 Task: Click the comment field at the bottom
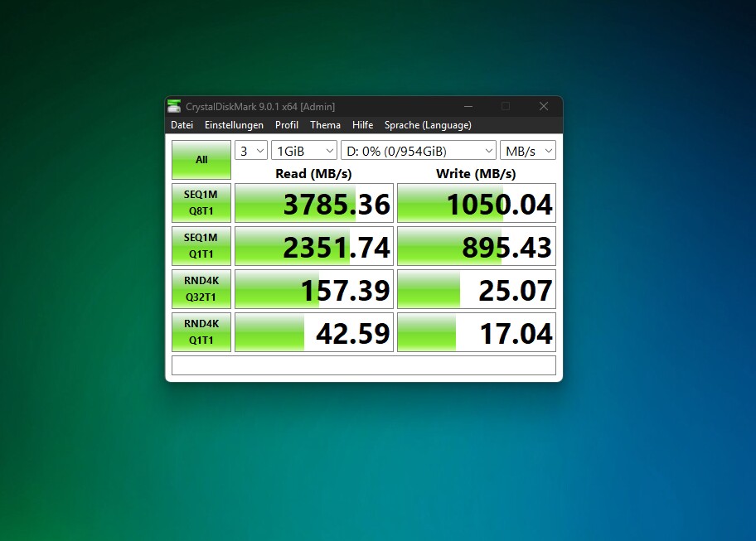click(x=363, y=365)
